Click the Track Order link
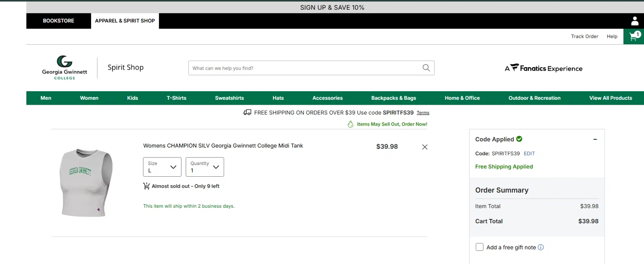The height and width of the screenshot is (264, 644). 584,37
